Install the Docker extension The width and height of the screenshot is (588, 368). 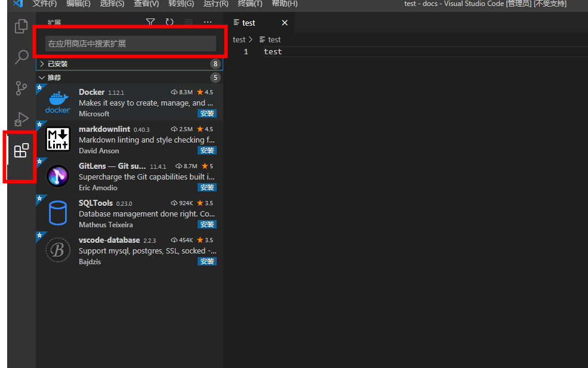tap(207, 113)
